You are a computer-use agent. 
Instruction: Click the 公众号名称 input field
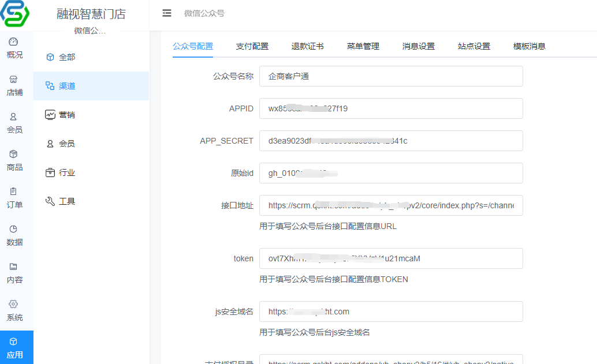pos(391,76)
